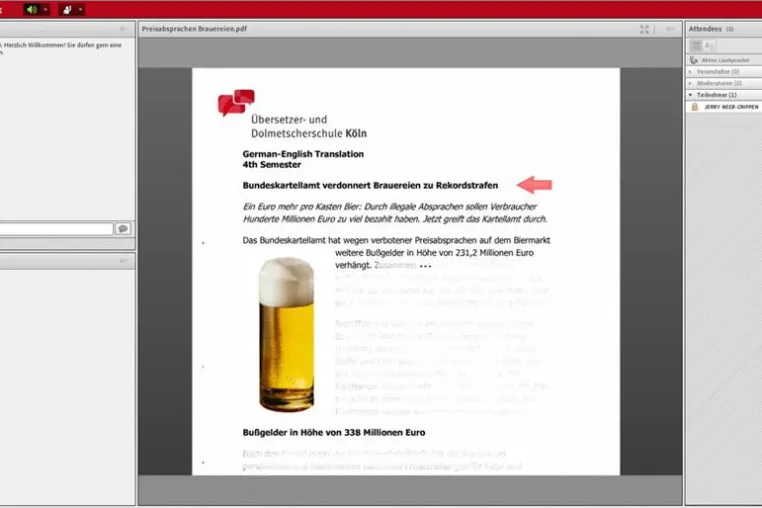Mute the green speaker icon in red toolbar
The height and width of the screenshot is (508, 762).
pyautogui.click(x=32, y=9)
